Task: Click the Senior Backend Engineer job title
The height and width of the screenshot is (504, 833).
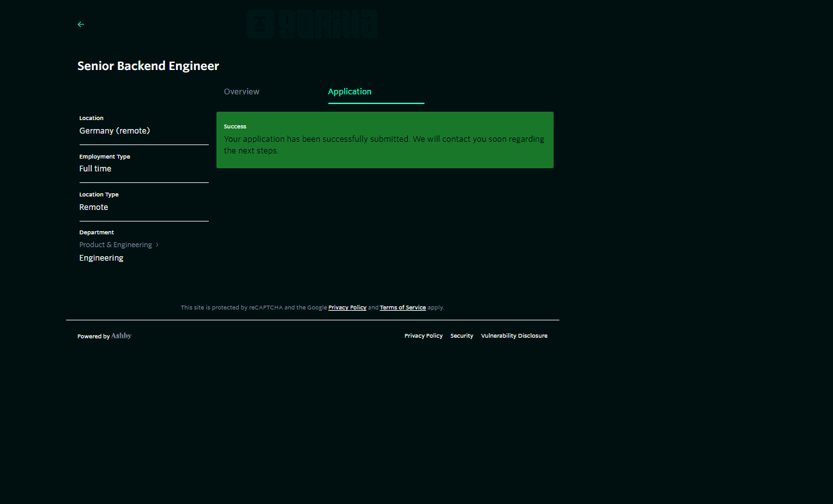Action: point(148,66)
